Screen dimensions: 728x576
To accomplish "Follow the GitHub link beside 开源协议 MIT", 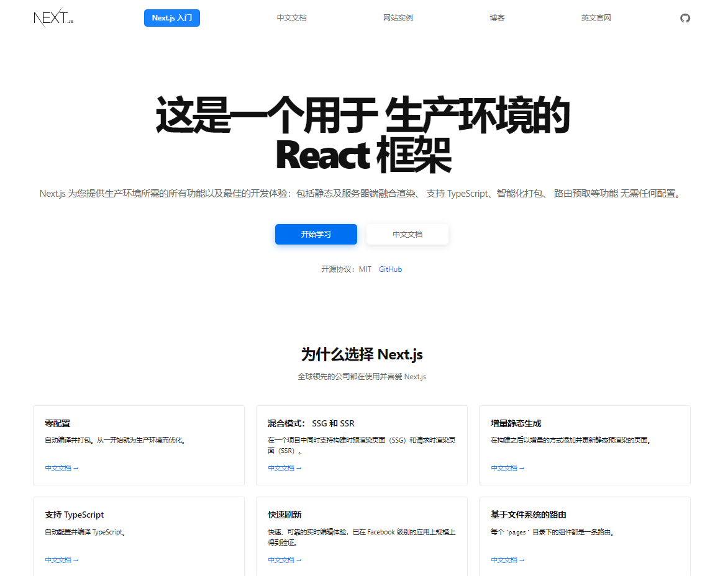I will (x=390, y=269).
